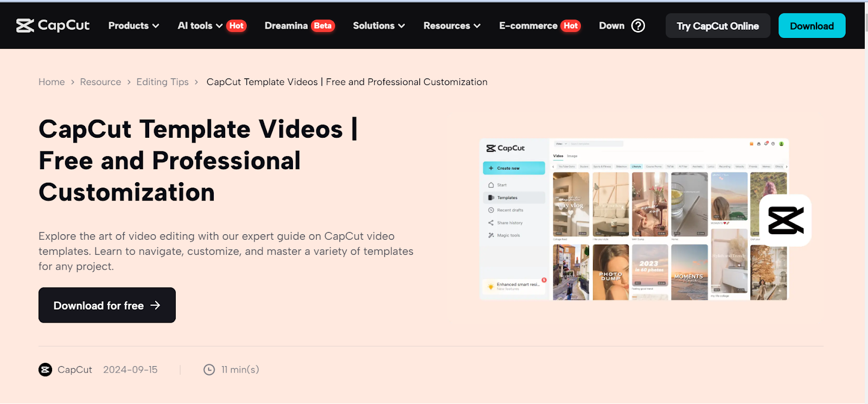The image size is (868, 404).
Task: Expand the AI tools dropdown
Action: click(x=200, y=25)
